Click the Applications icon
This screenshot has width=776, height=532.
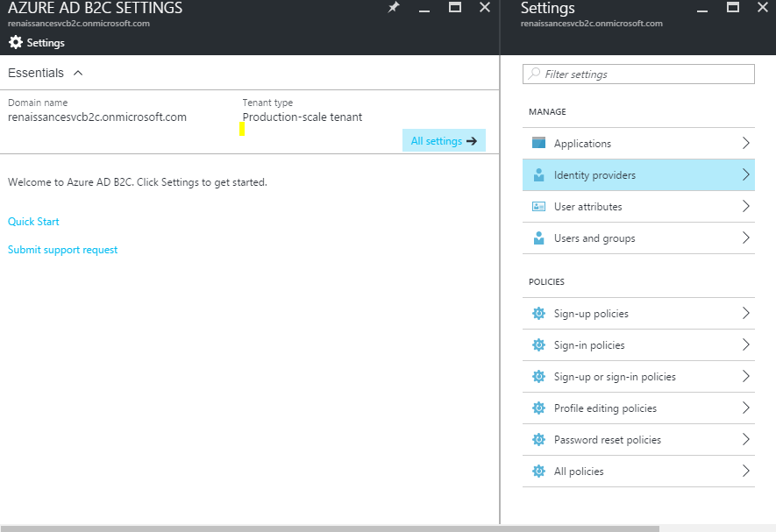pos(538,143)
